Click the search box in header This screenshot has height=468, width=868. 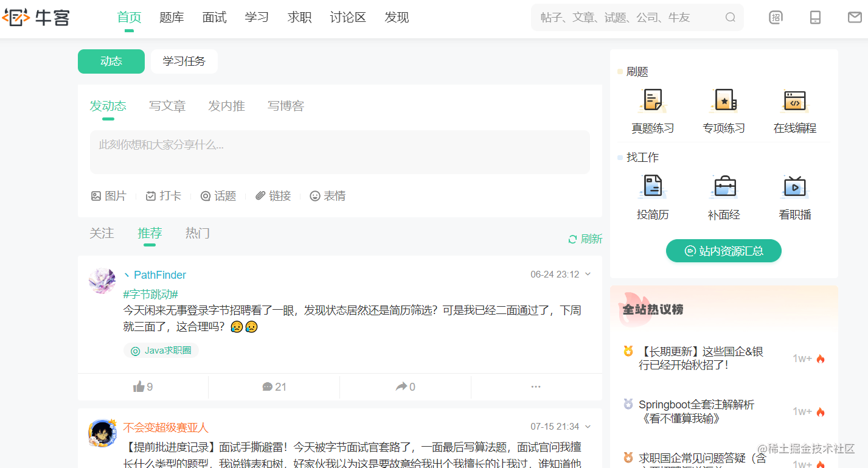[x=637, y=18]
